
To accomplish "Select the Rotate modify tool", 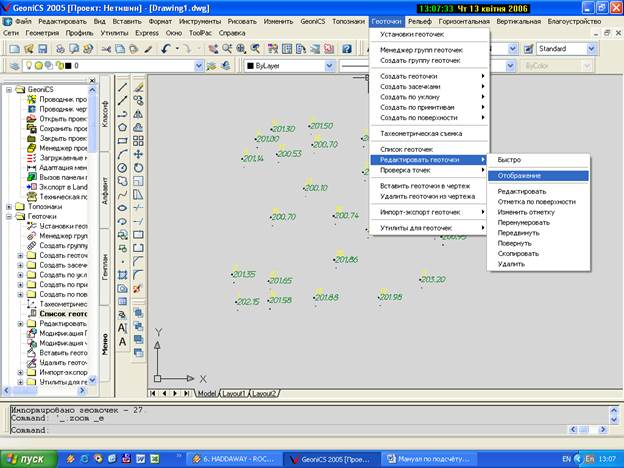I will [x=138, y=168].
